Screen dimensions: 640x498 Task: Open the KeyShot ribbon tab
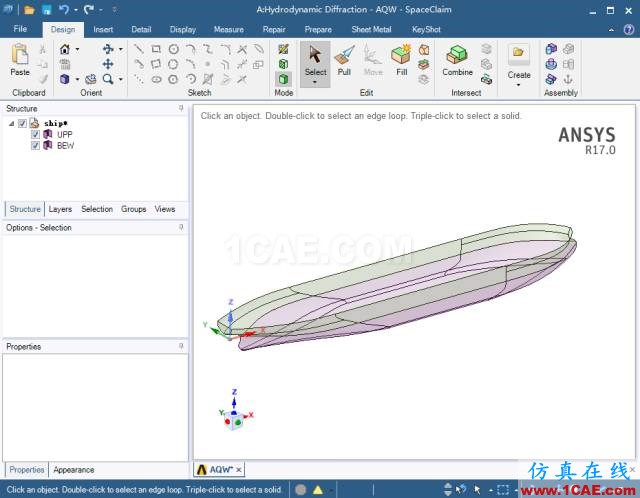pyautogui.click(x=426, y=29)
